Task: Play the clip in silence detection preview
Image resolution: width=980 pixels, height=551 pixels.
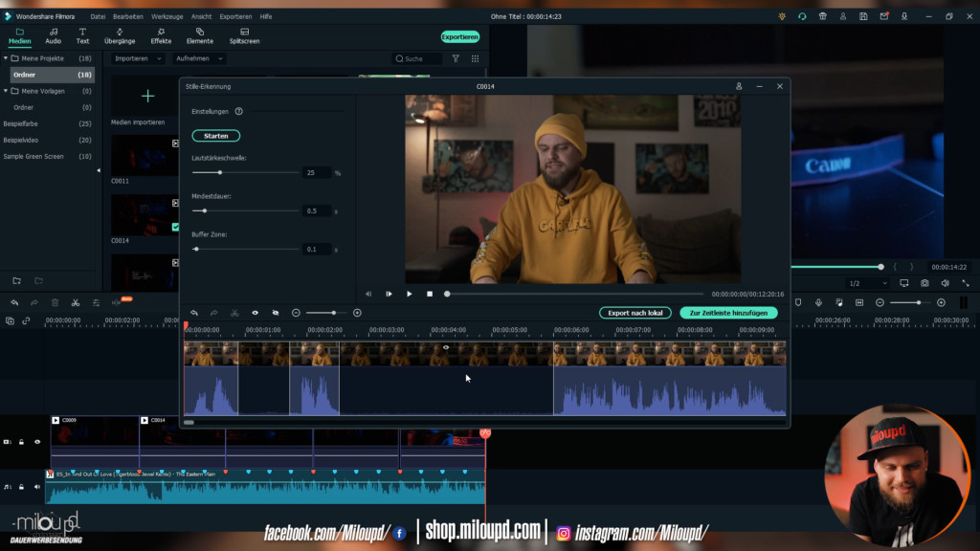Action: (x=410, y=294)
